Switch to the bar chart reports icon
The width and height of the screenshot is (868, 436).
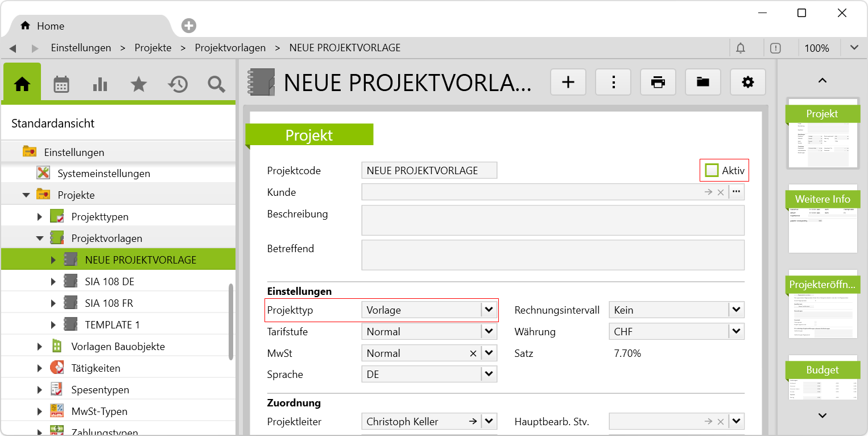pyautogui.click(x=100, y=85)
